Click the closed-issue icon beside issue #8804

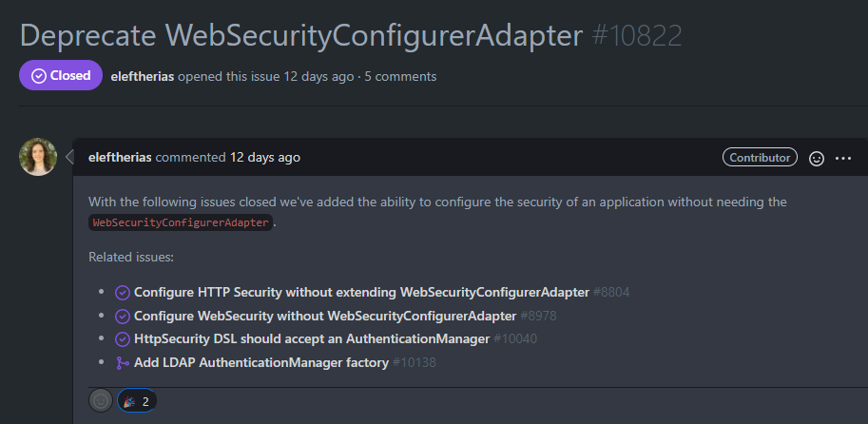[x=123, y=293]
